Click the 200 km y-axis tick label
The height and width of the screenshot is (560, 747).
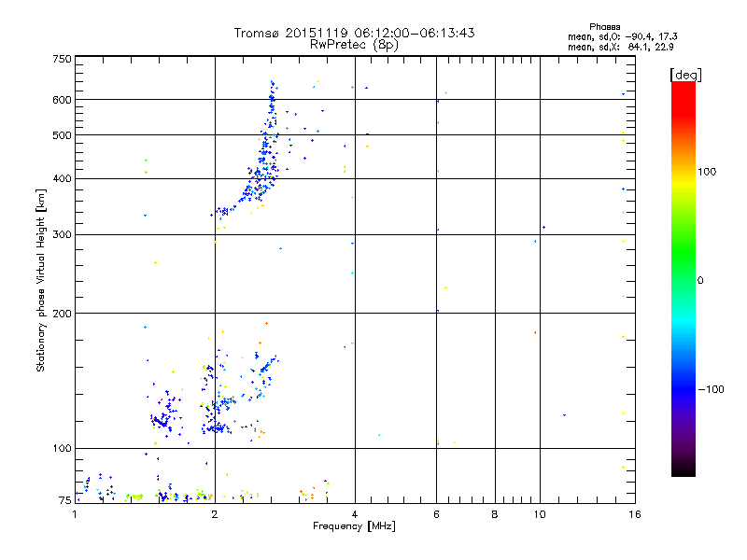coord(62,314)
